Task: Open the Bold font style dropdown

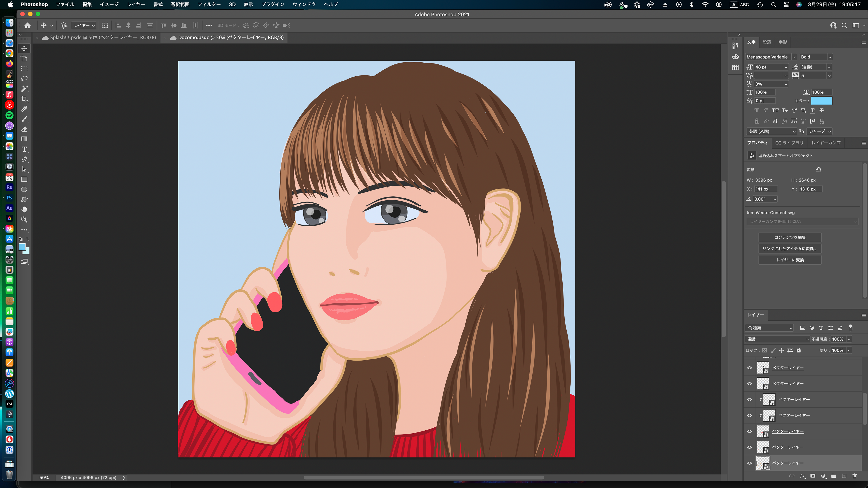Action: [x=830, y=57]
